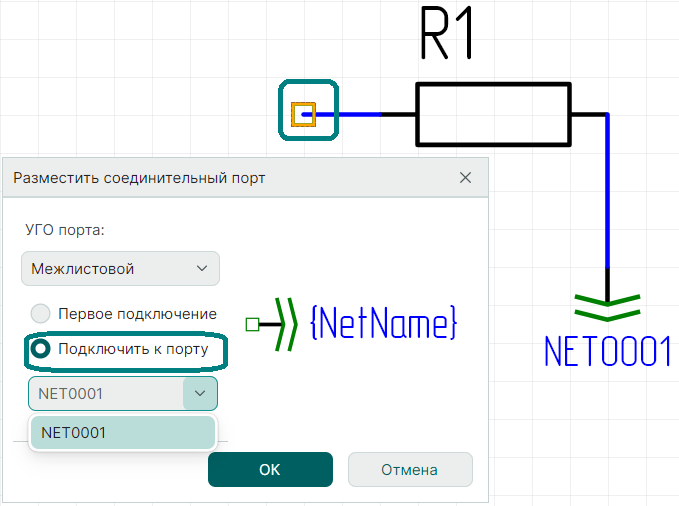Image resolution: width=679 pixels, height=506 pixels.
Task: Select the 'Подключить к порту' radio button
Action: (x=41, y=349)
